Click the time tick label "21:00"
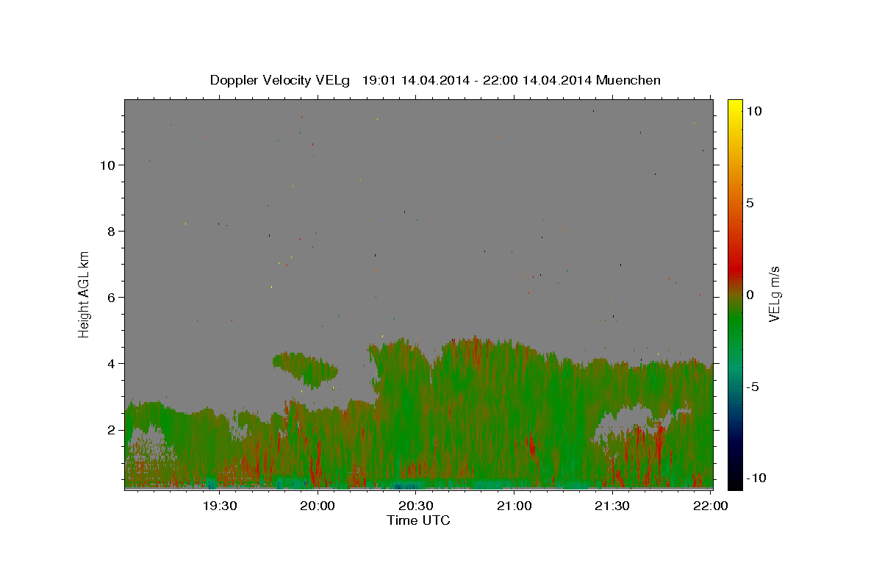Screen dimensions: 882x588 coord(514,506)
